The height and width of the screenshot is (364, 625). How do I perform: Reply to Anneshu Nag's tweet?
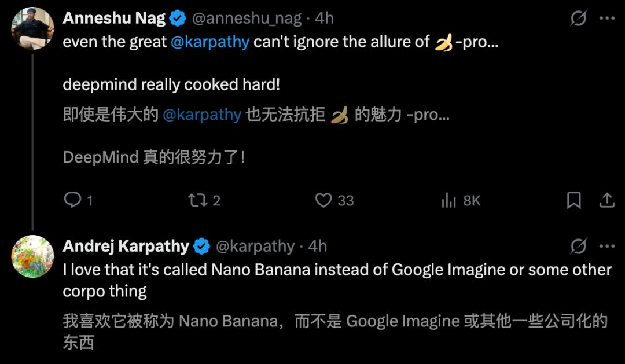(x=73, y=200)
